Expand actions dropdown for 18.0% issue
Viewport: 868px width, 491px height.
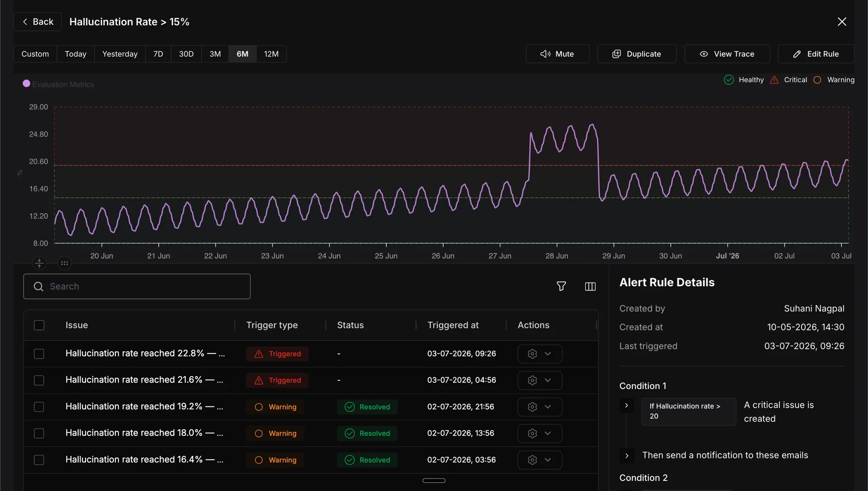pyautogui.click(x=548, y=433)
